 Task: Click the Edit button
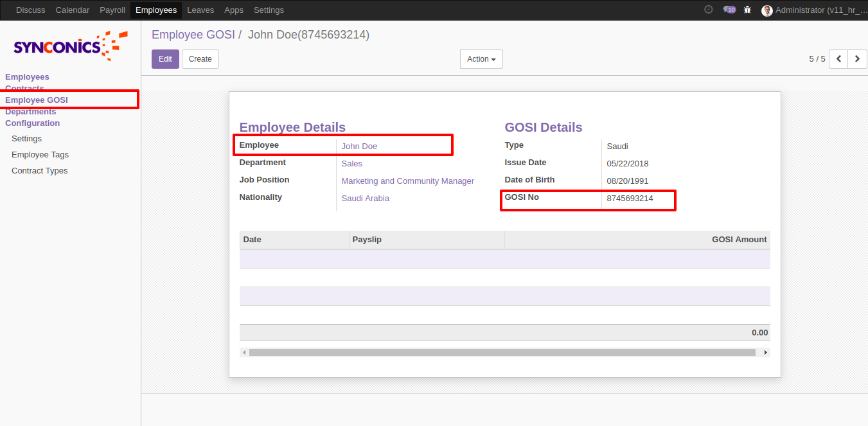point(165,59)
